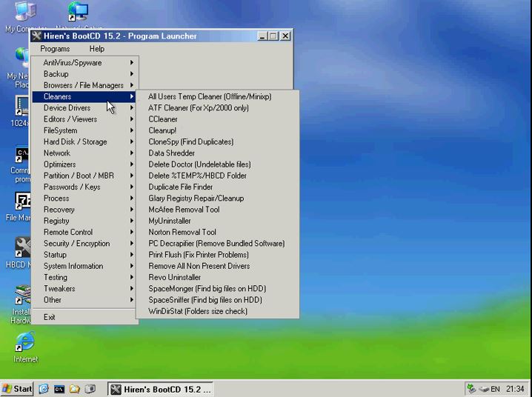This screenshot has height=397, width=532.
Task: Open Delete Doctor (Undeletable files)
Action: (x=218, y=164)
